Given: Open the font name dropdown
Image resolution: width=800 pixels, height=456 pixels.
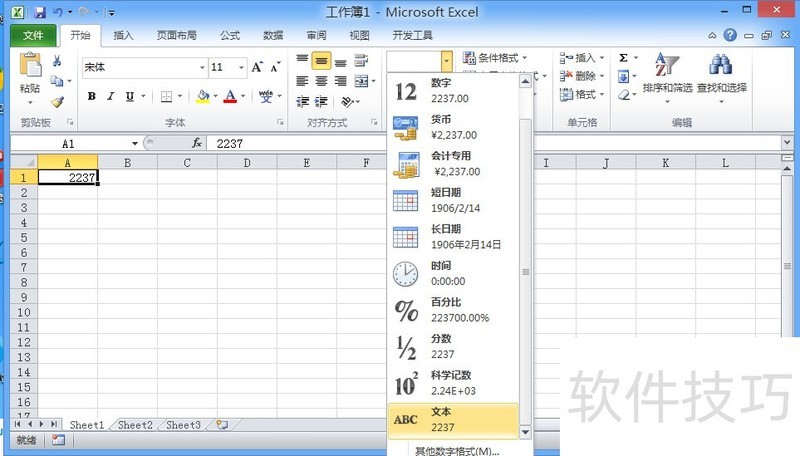Looking at the screenshot, I should point(202,67).
